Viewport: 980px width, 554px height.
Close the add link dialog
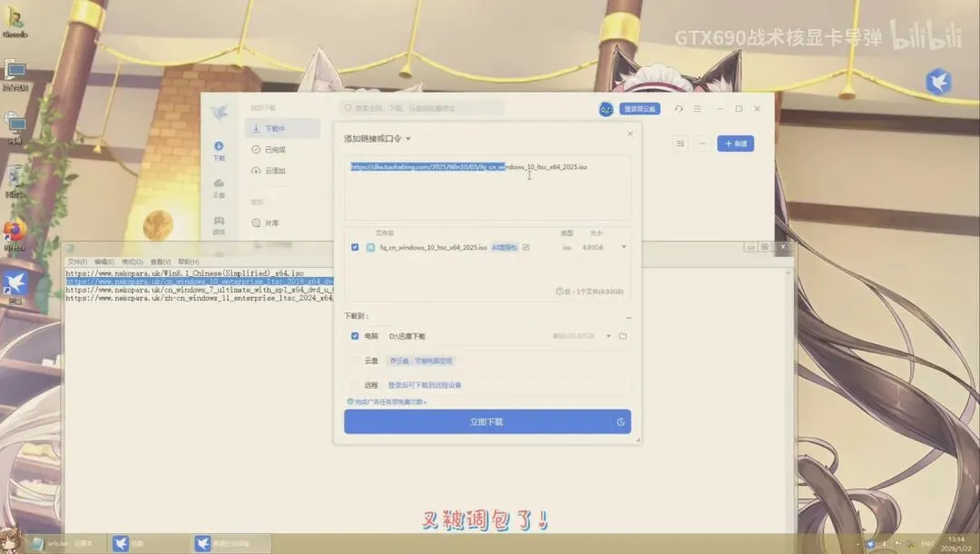[630, 134]
